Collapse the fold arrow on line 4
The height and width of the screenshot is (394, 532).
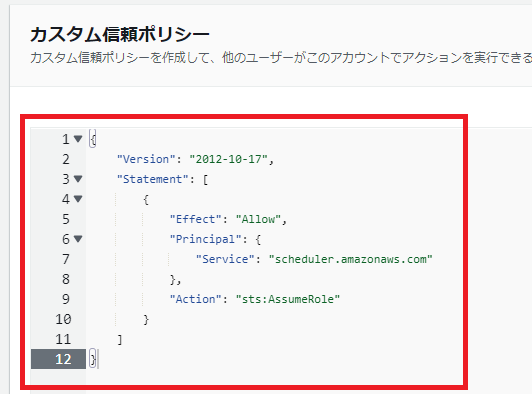point(78,199)
